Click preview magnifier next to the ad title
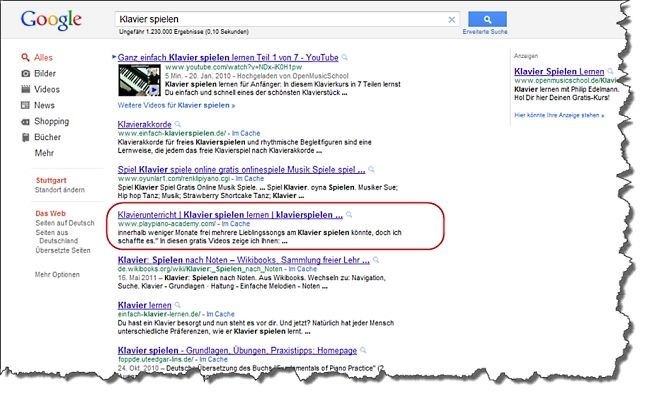 pos(610,71)
